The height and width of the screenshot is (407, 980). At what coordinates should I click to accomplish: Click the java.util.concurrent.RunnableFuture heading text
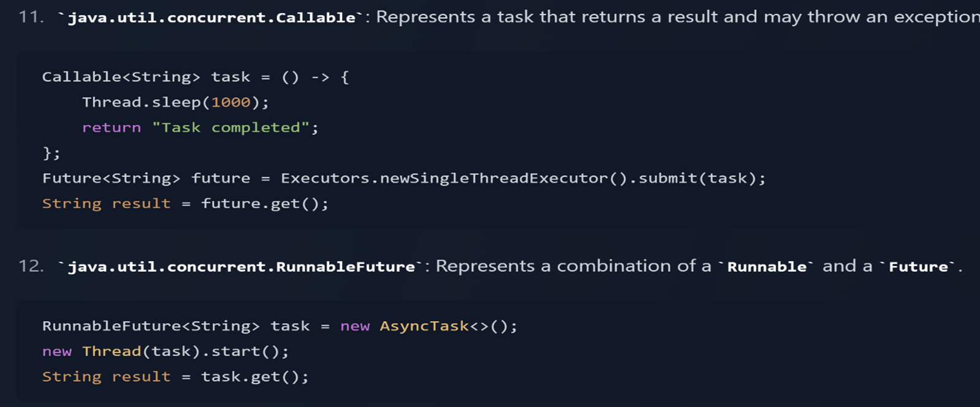pos(241,267)
